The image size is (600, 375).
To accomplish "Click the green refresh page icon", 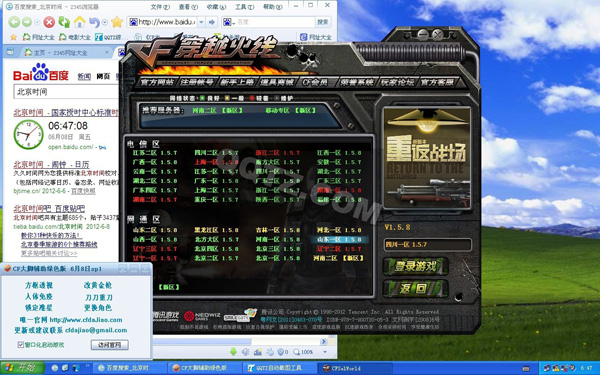I will pos(64,22).
